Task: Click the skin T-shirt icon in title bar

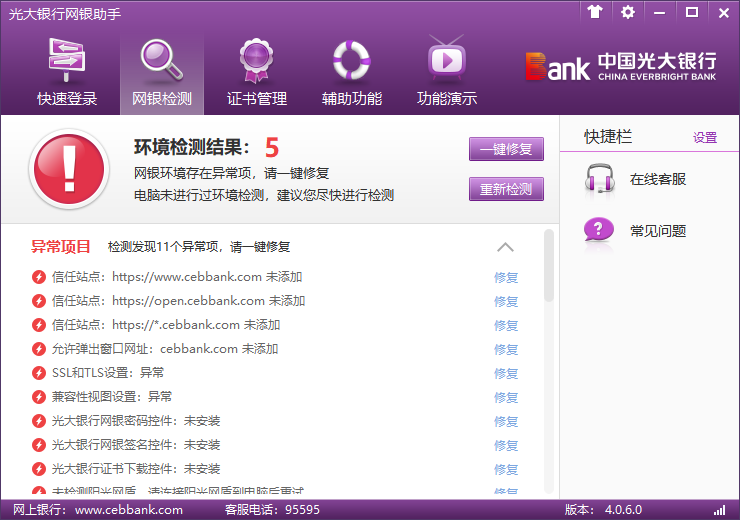Action: coord(595,12)
